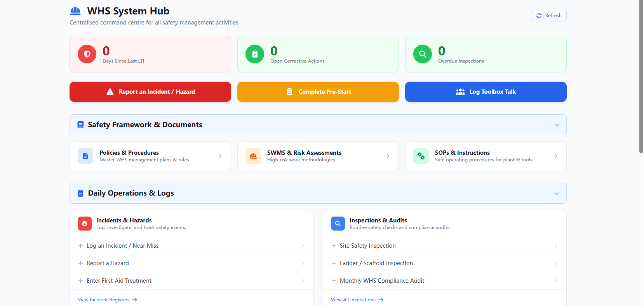This screenshot has height=306, width=644.
Task: Click the Inspections & Audits heading
Action: tap(378, 220)
